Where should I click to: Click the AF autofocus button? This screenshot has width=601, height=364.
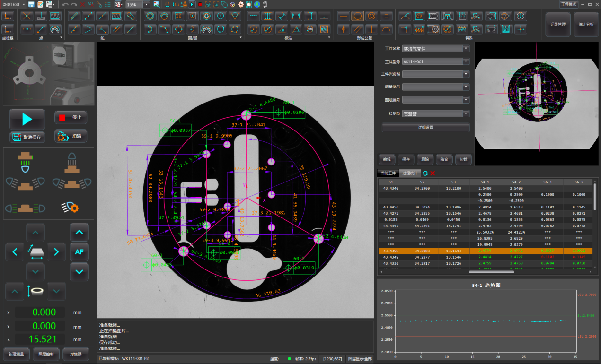coord(79,252)
